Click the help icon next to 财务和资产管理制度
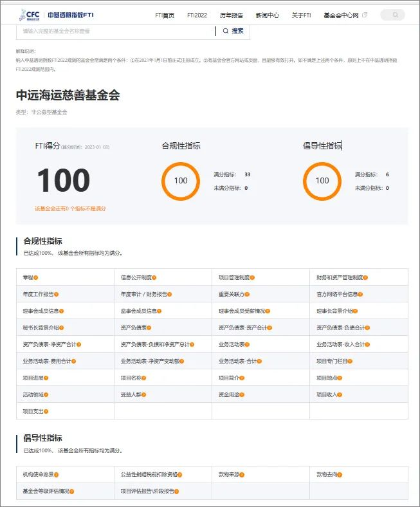 click(365, 278)
